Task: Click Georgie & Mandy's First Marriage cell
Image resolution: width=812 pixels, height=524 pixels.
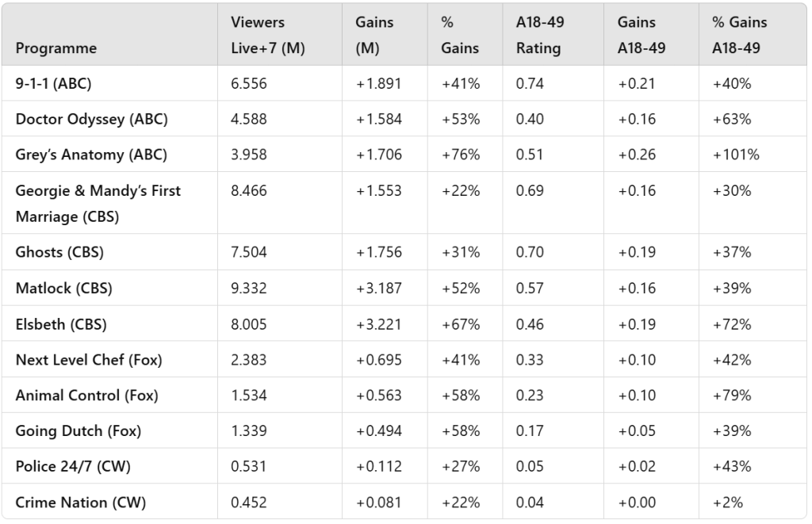Action: click(98, 203)
